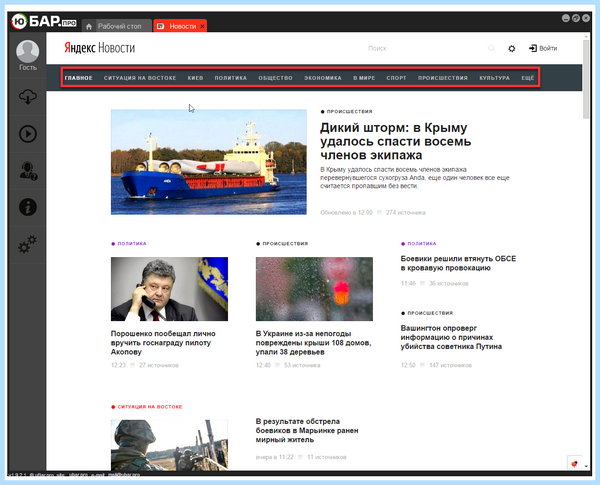Open Вашингтон опроверг информацию headline

451,337
